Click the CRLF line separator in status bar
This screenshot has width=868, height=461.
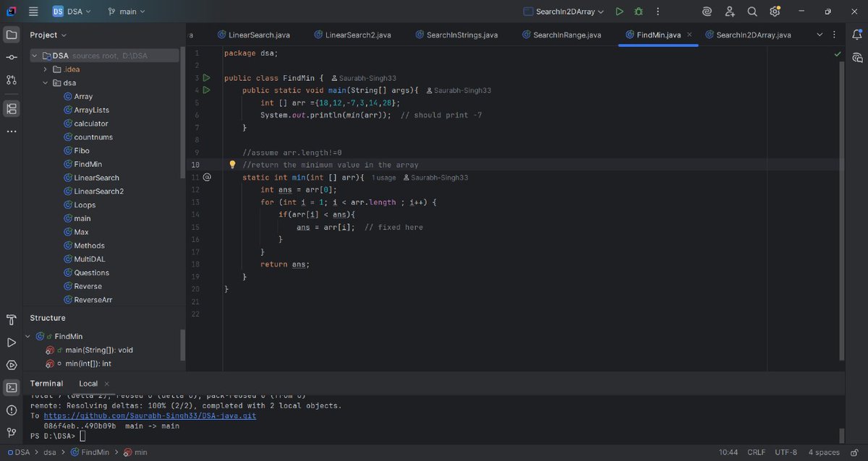point(756,452)
